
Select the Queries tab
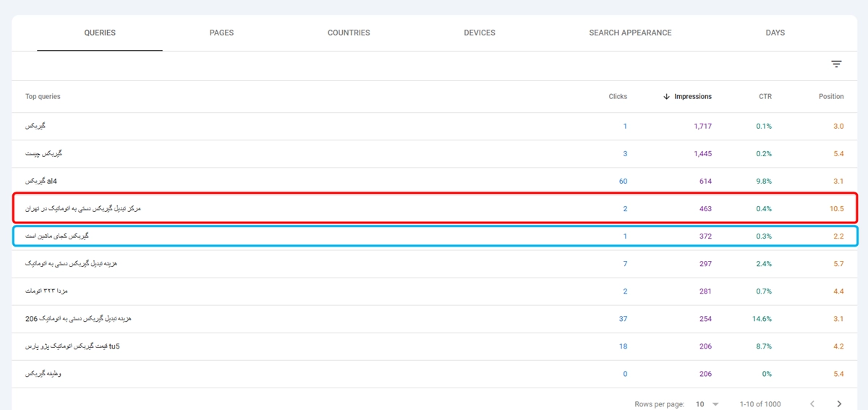click(x=100, y=33)
